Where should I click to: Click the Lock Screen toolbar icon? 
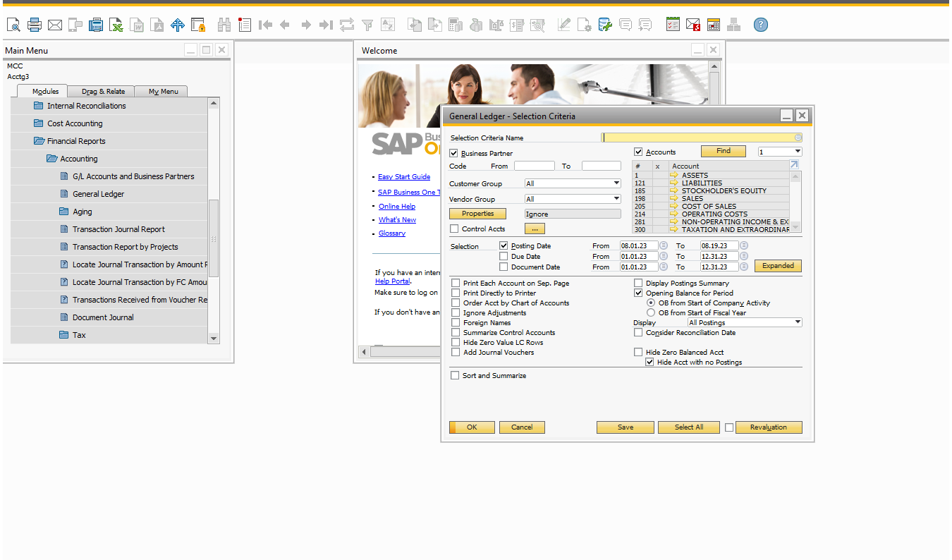(198, 25)
